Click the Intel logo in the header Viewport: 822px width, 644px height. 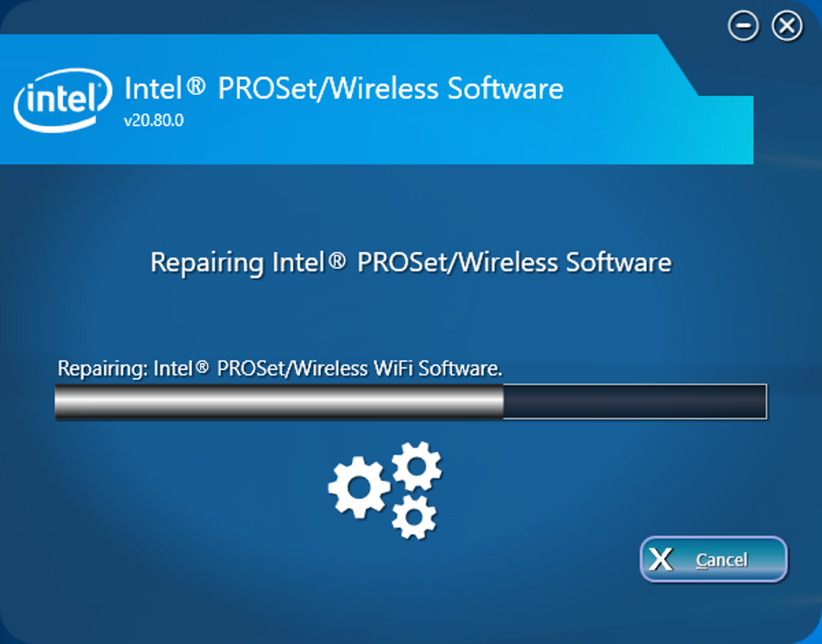pyautogui.click(x=63, y=100)
